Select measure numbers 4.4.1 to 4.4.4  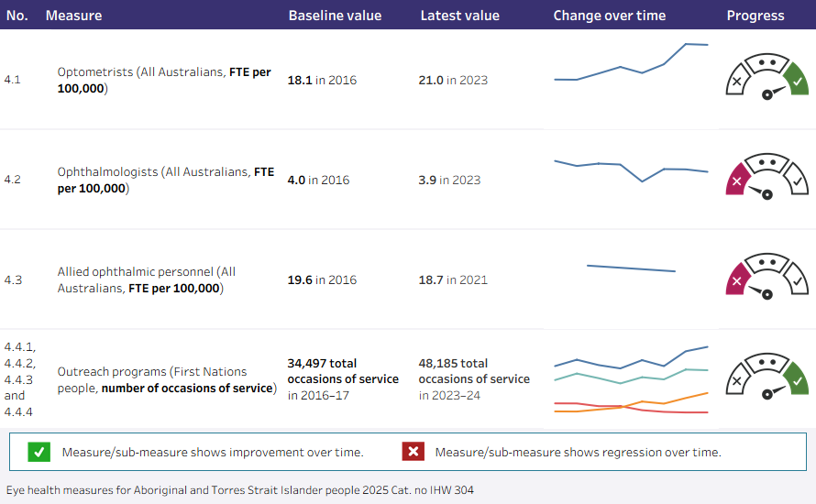click(20, 379)
